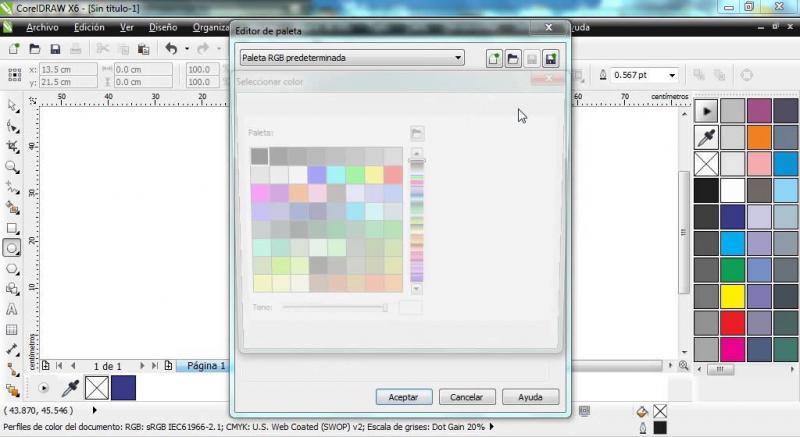Click the new palette icon in dialog

coord(494,59)
